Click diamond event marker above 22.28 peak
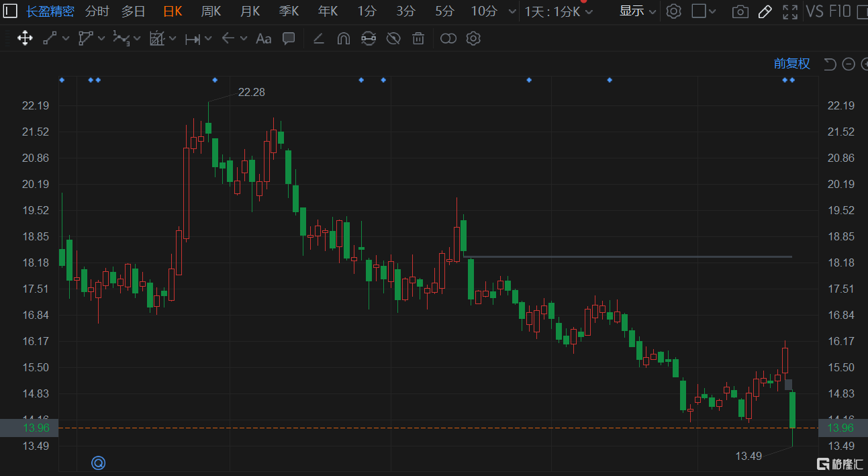The image size is (868, 476). click(x=215, y=80)
